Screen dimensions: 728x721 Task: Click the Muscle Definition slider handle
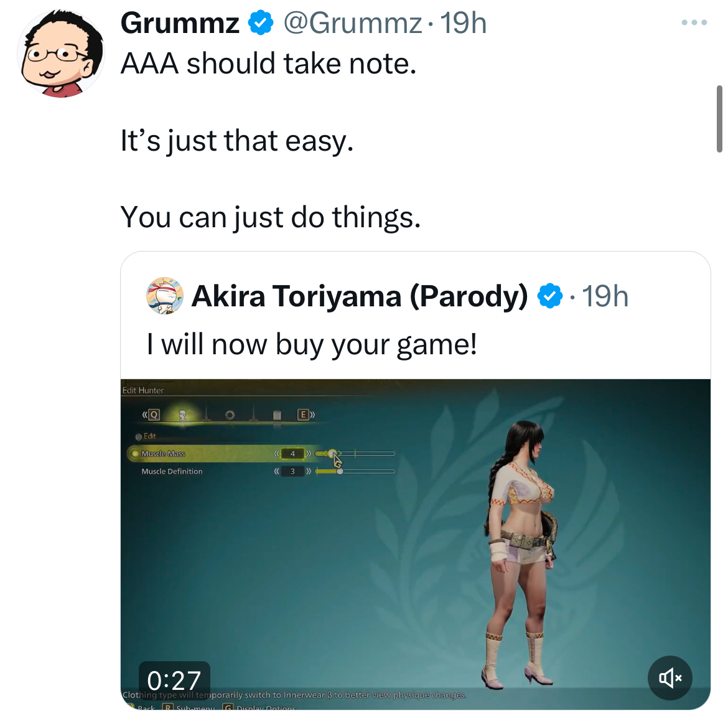point(340,471)
